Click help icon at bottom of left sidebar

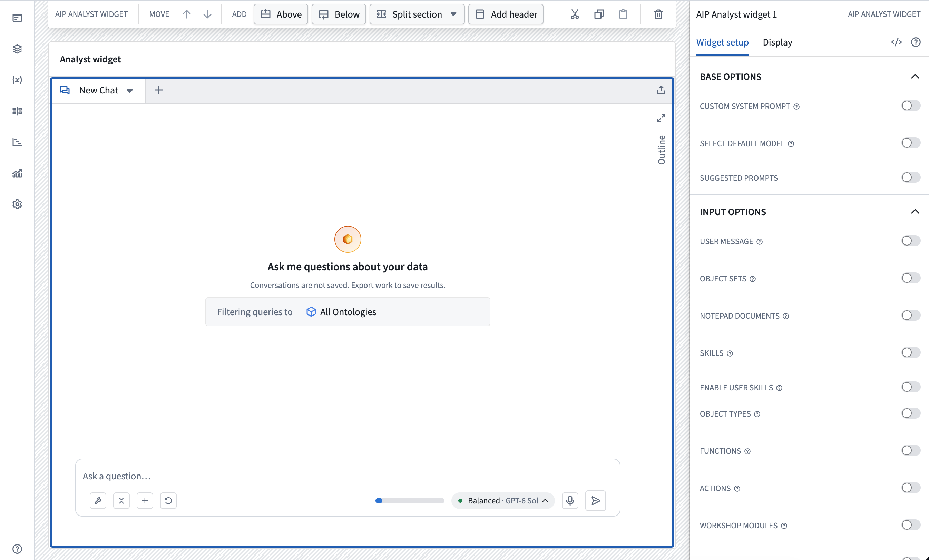[x=17, y=549]
